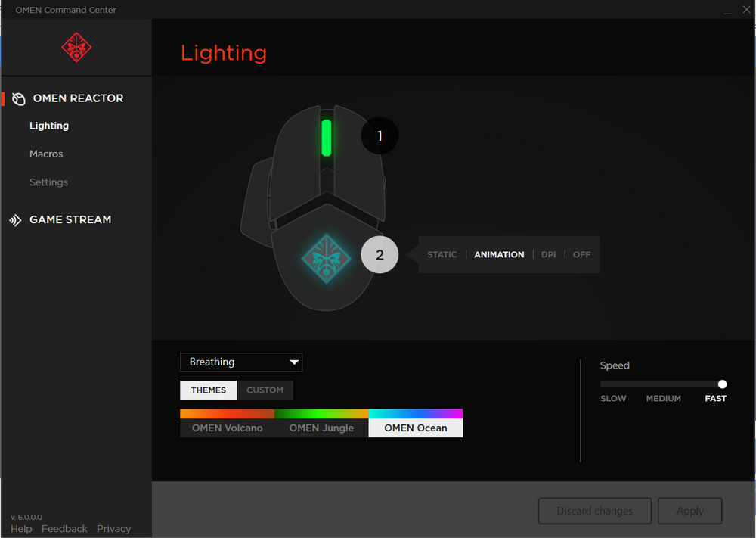The height and width of the screenshot is (538, 756).
Task: Set speed to MEDIUM
Action: point(664,399)
